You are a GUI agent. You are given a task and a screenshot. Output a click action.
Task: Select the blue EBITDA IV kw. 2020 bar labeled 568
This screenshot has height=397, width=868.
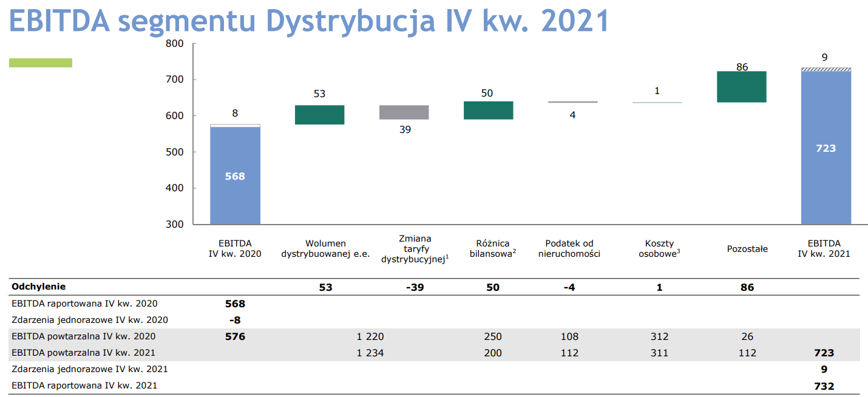tap(235, 175)
